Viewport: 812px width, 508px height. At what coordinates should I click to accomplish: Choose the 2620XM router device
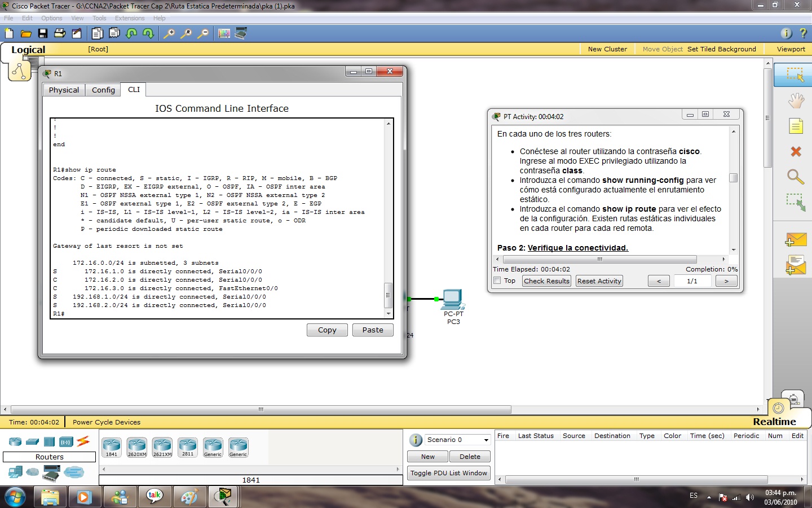137,447
